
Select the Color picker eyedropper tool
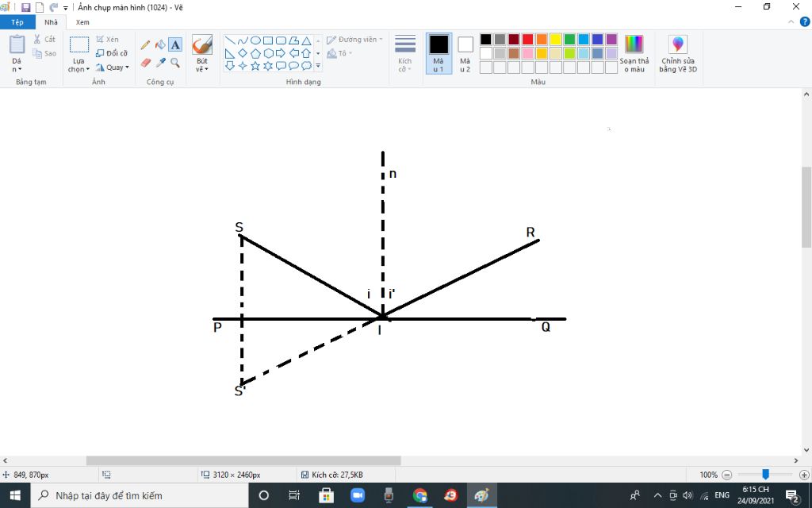coord(160,63)
